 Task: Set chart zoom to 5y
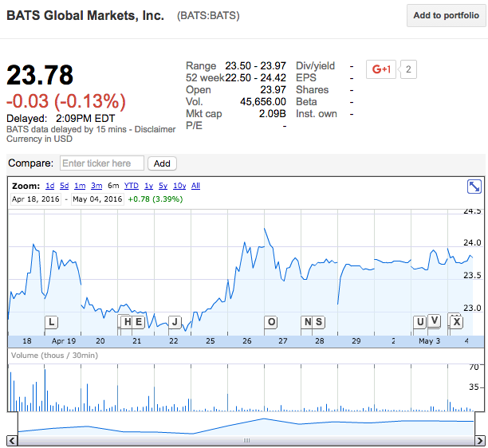pos(163,186)
